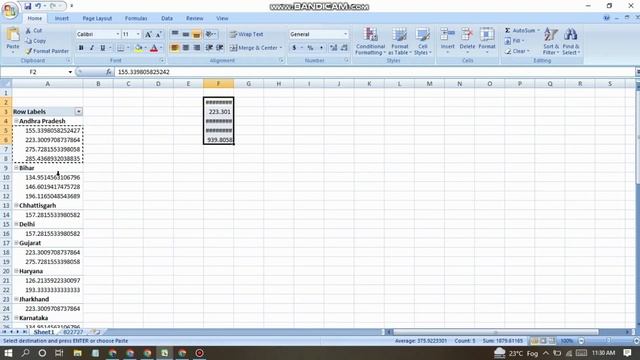Image resolution: width=640 pixels, height=360 pixels.
Task: Collapse the Chhattisgarh group
Action: [x=16, y=206]
